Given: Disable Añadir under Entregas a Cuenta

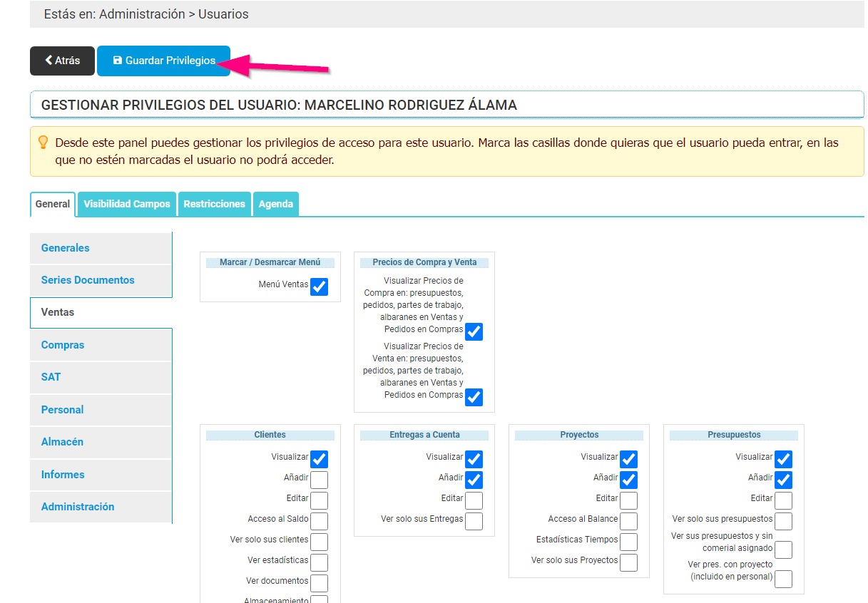Looking at the screenshot, I should pyautogui.click(x=474, y=480).
